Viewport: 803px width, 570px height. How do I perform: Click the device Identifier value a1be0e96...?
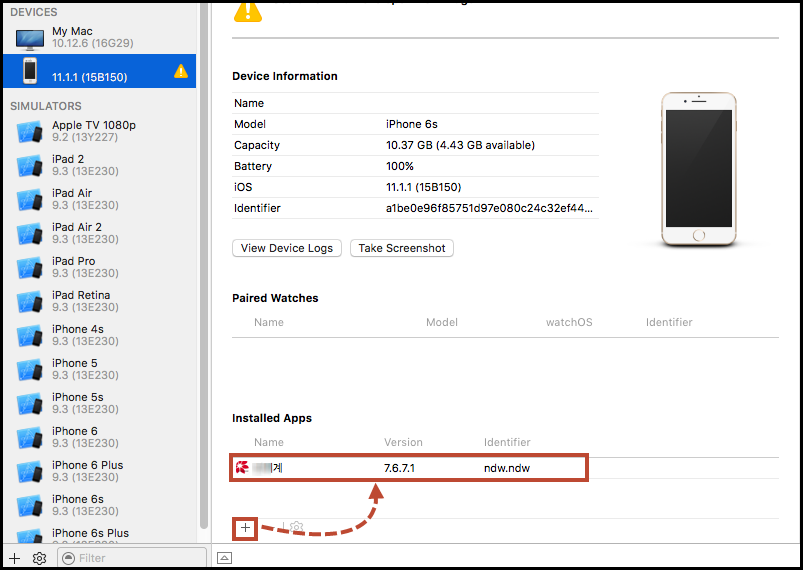click(490, 208)
